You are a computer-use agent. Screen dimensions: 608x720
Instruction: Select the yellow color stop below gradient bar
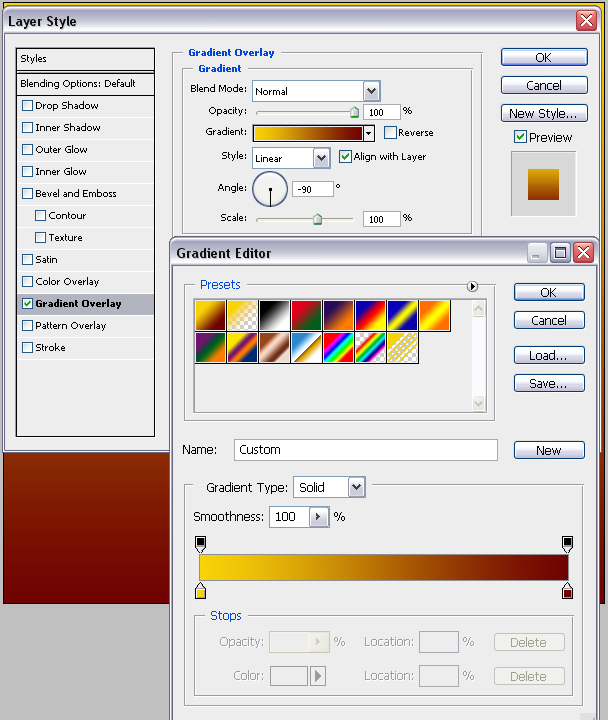tap(200, 591)
